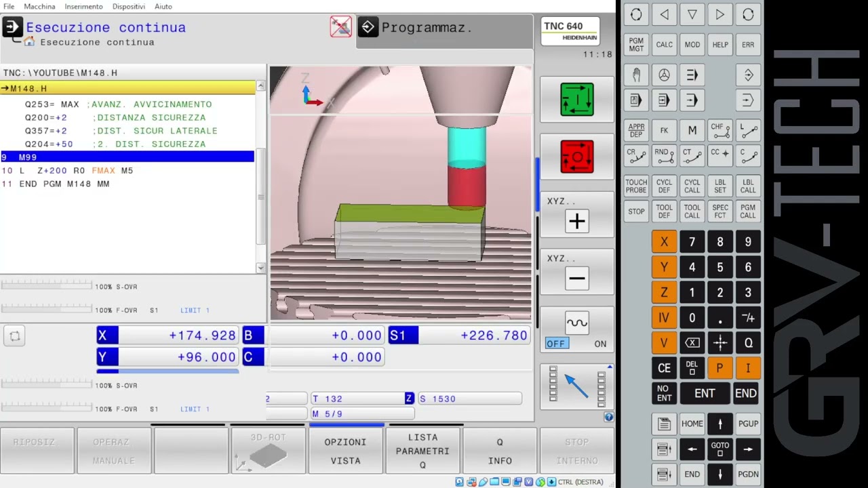The height and width of the screenshot is (488, 868).
Task: Click the 3D simulation view
Action: [401, 193]
